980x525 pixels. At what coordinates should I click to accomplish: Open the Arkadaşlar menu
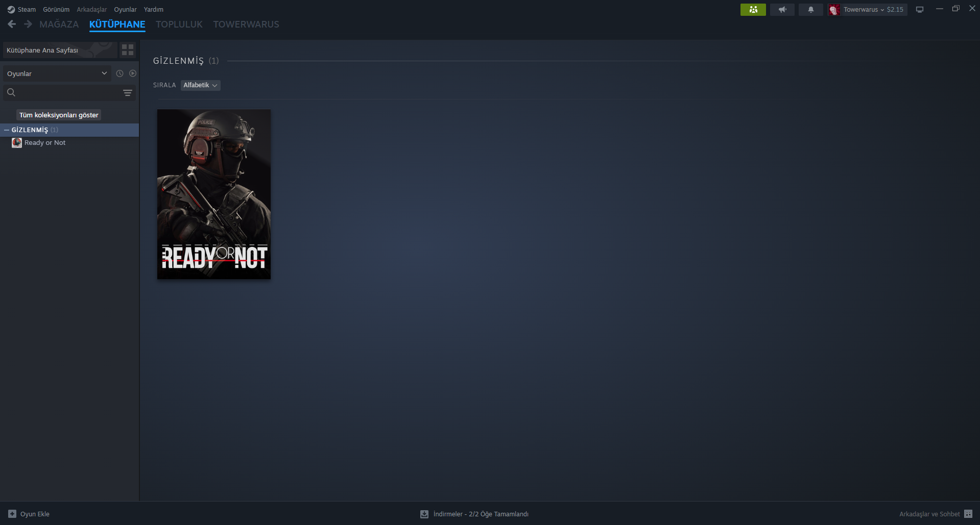pos(92,10)
